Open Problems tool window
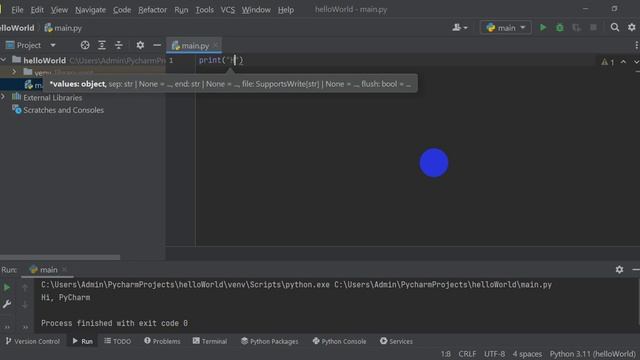 tap(162, 341)
